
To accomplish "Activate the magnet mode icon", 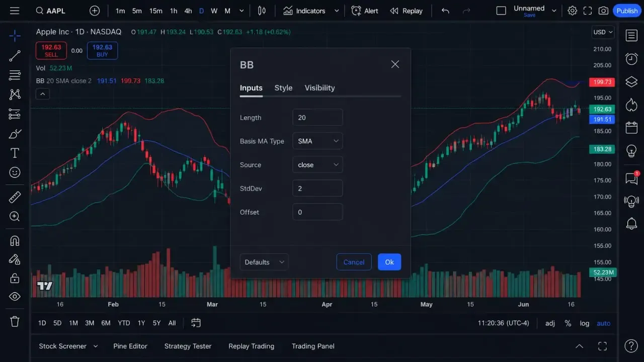I will tap(15, 241).
